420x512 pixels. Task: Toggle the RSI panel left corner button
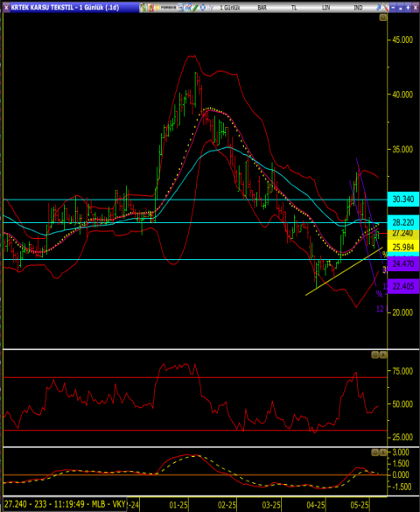[x=375, y=354]
